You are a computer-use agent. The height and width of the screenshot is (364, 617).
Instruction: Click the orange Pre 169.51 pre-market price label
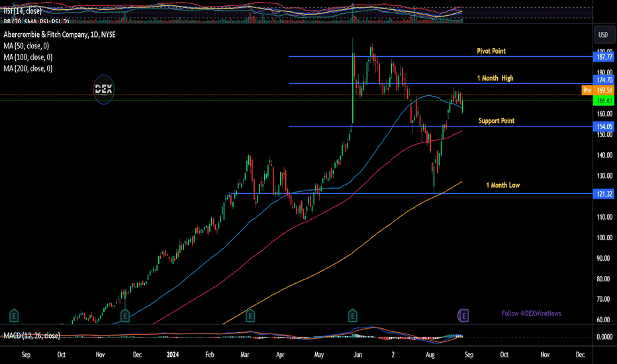point(598,91)
